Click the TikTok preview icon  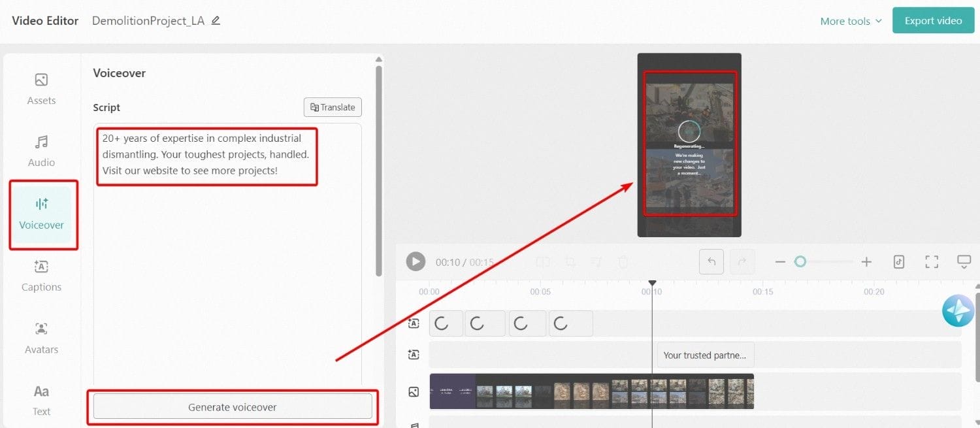click(x=899, y=262)
